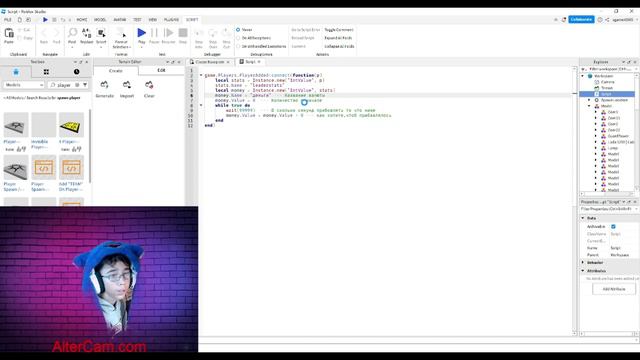Image resolution: width=640 pixels, height=360 pixels.
Task: Click the Replace icon in Edit group
Action: (x=86, y=33)
